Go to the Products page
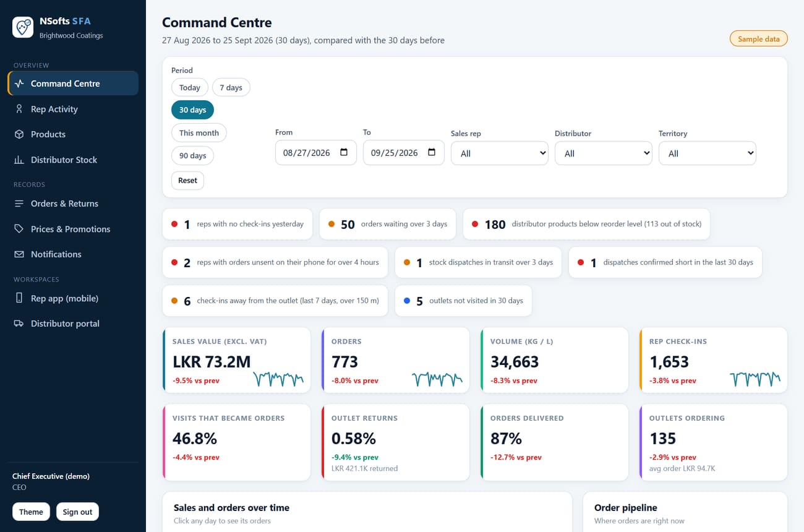The image size is (804, 532). click(73, 134)
